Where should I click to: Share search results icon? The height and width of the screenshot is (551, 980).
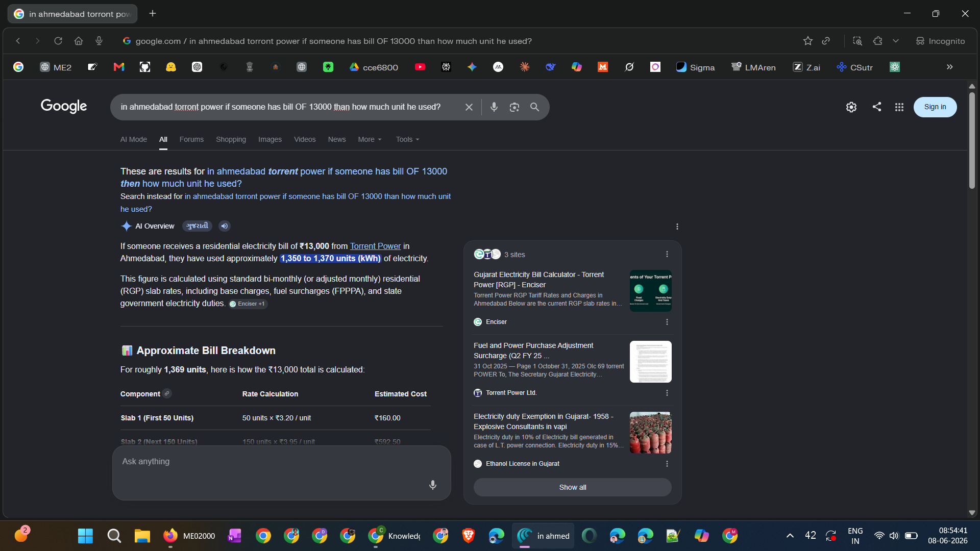click(x=877, y=107)
